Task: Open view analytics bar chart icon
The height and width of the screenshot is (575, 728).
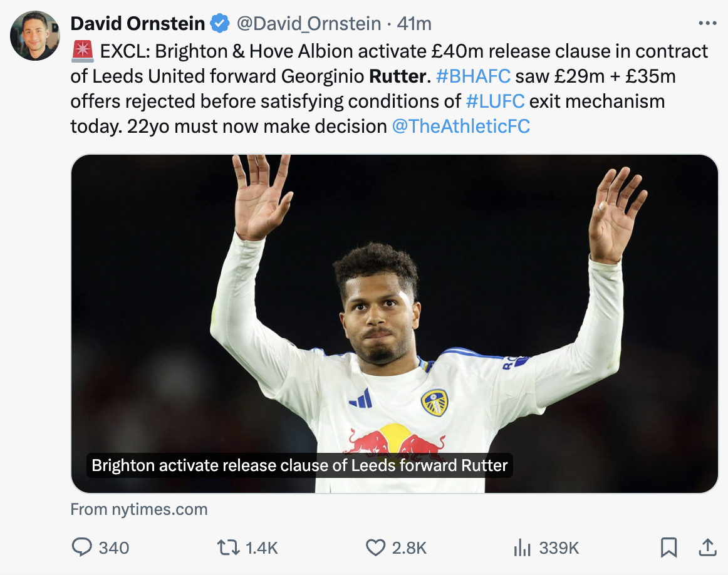Action: click(x=522, y=548)
